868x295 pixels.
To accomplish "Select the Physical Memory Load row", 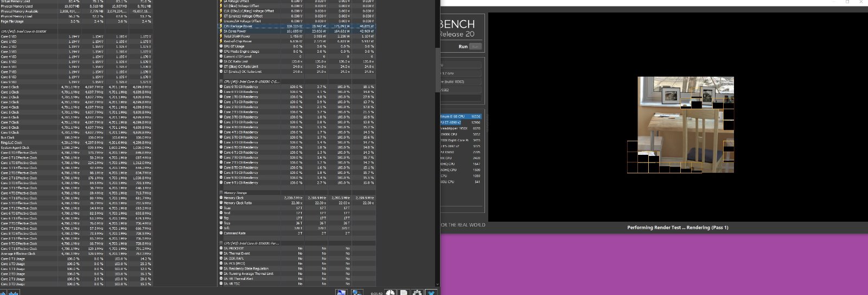I will click(x=76, y=16).
